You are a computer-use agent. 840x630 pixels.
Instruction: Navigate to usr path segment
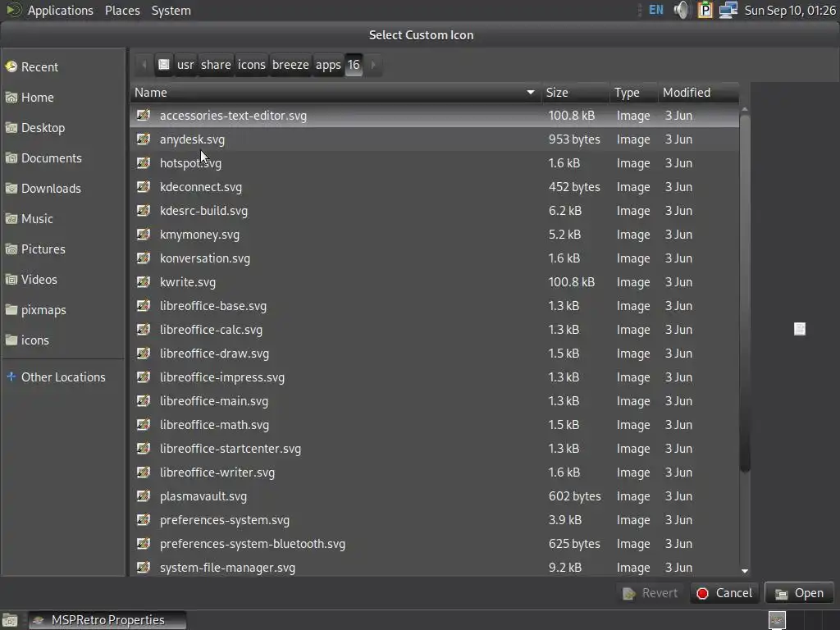coord(185,65)
